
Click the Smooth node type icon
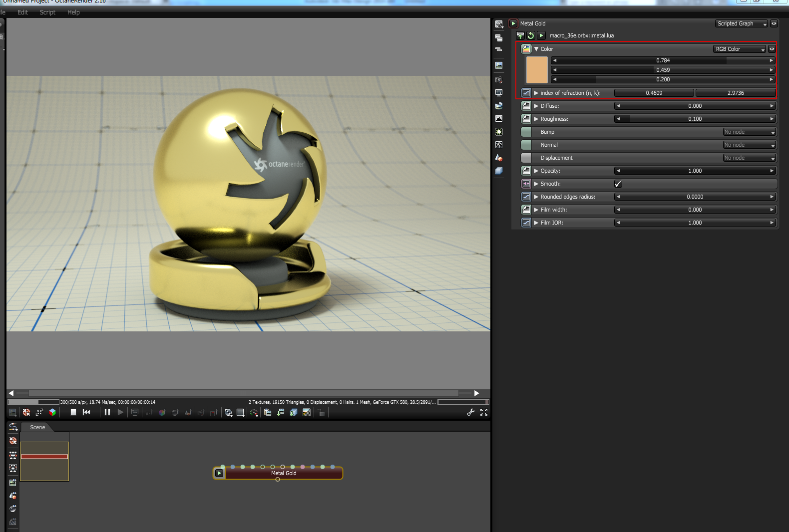[526, 184]
